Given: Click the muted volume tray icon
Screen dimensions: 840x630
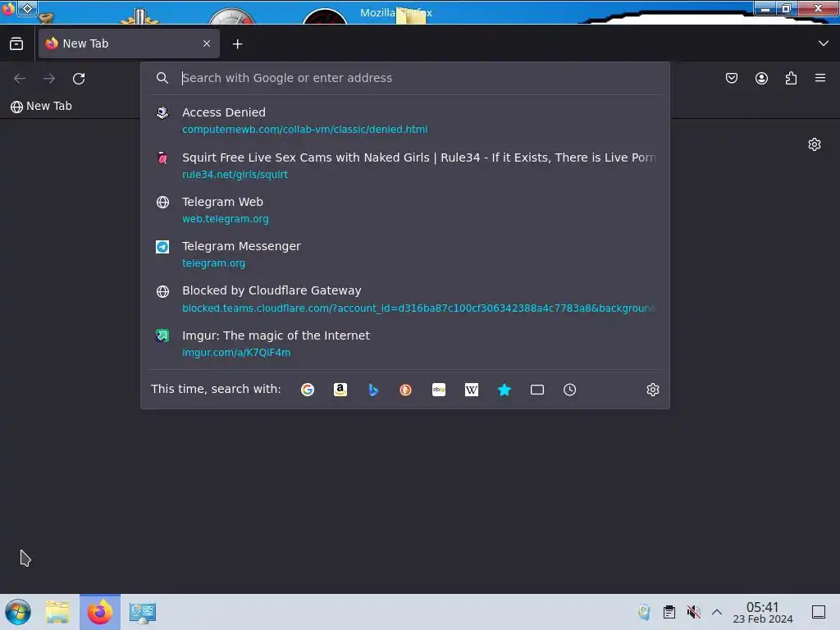Looking at the screenshot, I should (694, 612).
